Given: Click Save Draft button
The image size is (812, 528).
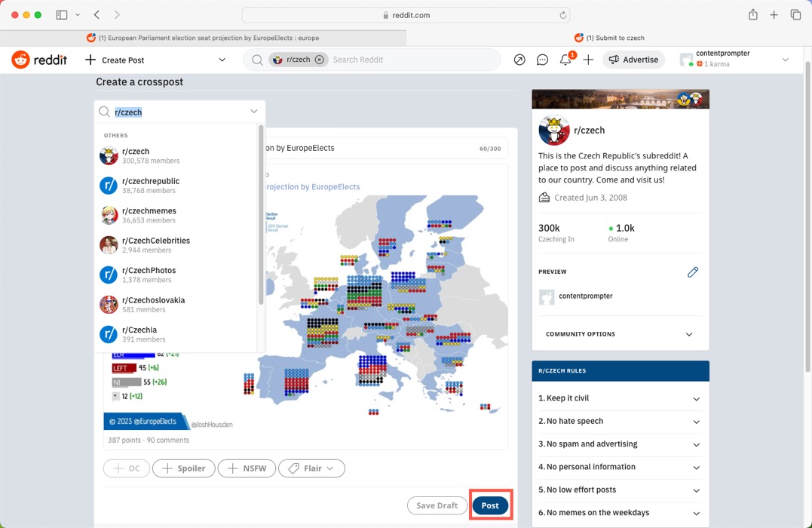Looking at the screenshot, I should pyautogui.click(x=437, y=505).
